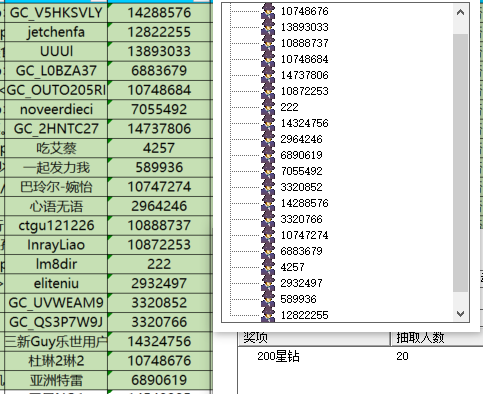Screen dimensions: 483x394
Task: Select the user icon beside 222 in list
Action: [268, 107]
